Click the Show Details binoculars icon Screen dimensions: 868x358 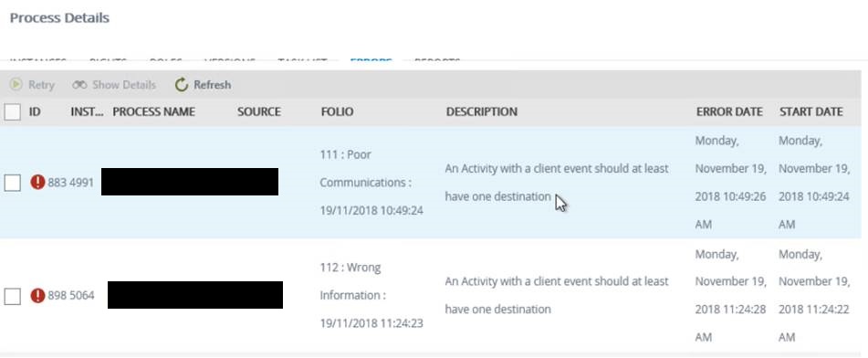click(x=79, y=85)
